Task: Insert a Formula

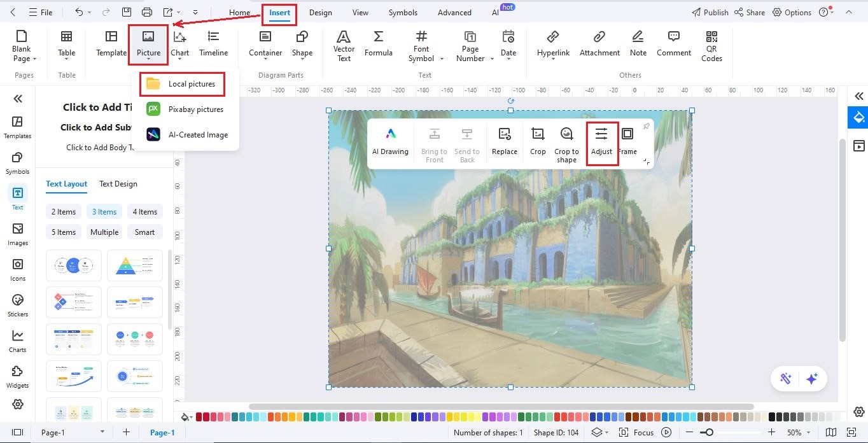Action: (x=378, y=45)
